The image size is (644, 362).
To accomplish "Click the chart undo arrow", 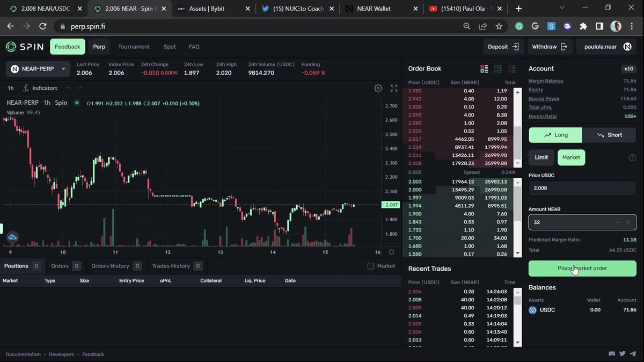I will tap(68, 88).
